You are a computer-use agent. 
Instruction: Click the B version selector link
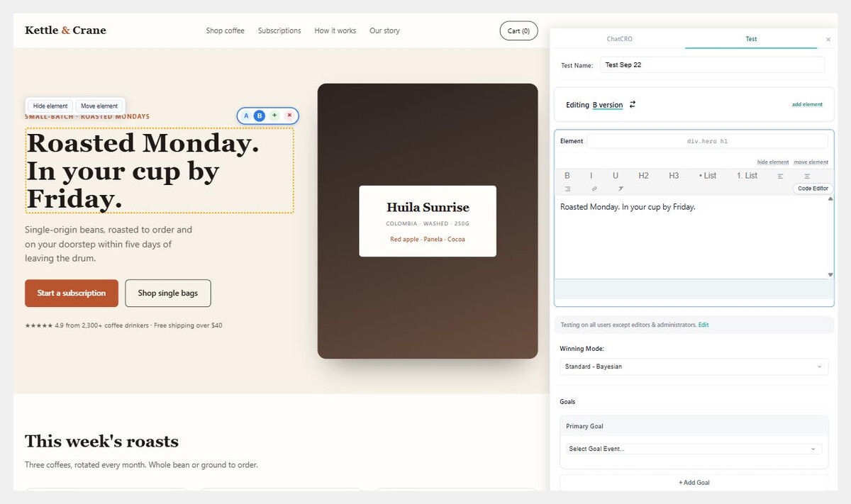608,105
